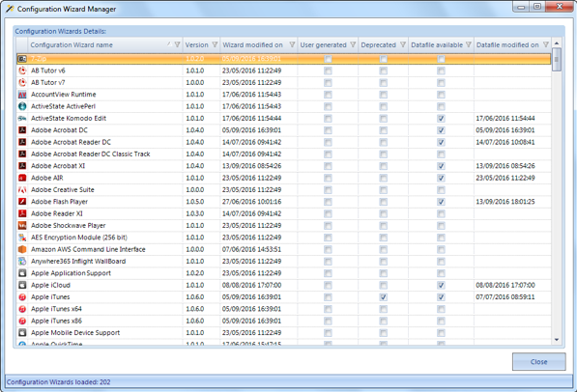
Task: Click the AB Tutor v7 icon
Action: (22, 82)
